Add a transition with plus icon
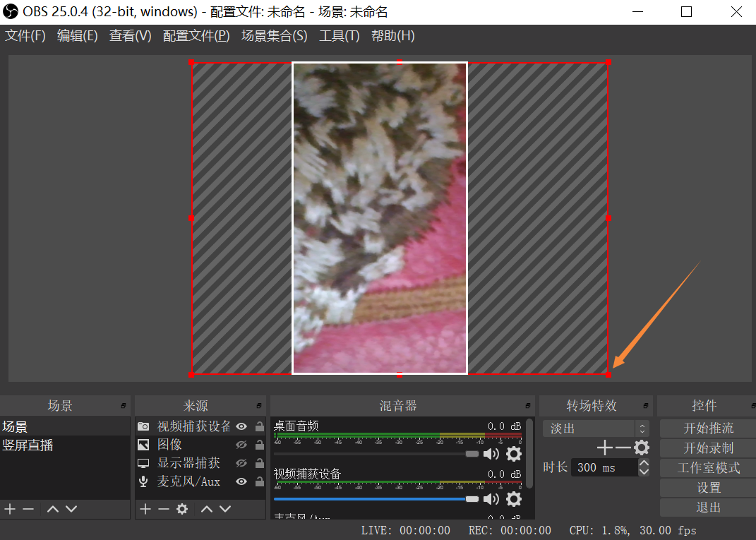This screenshot has height=540, width=756. point(605,448)
